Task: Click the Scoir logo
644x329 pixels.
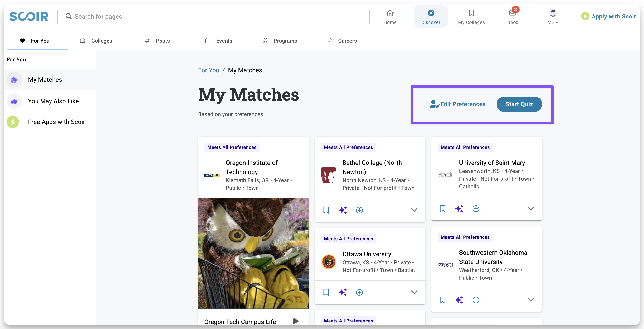Action: point(29,17)
